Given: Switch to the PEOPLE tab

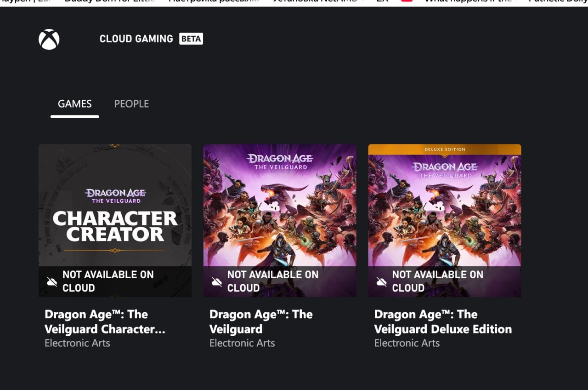Looking at the screenshot, I should click(131, 104).
